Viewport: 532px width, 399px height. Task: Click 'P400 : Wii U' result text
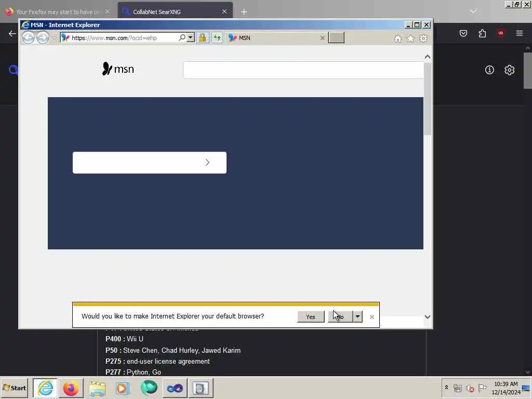[x=124, y=339]
